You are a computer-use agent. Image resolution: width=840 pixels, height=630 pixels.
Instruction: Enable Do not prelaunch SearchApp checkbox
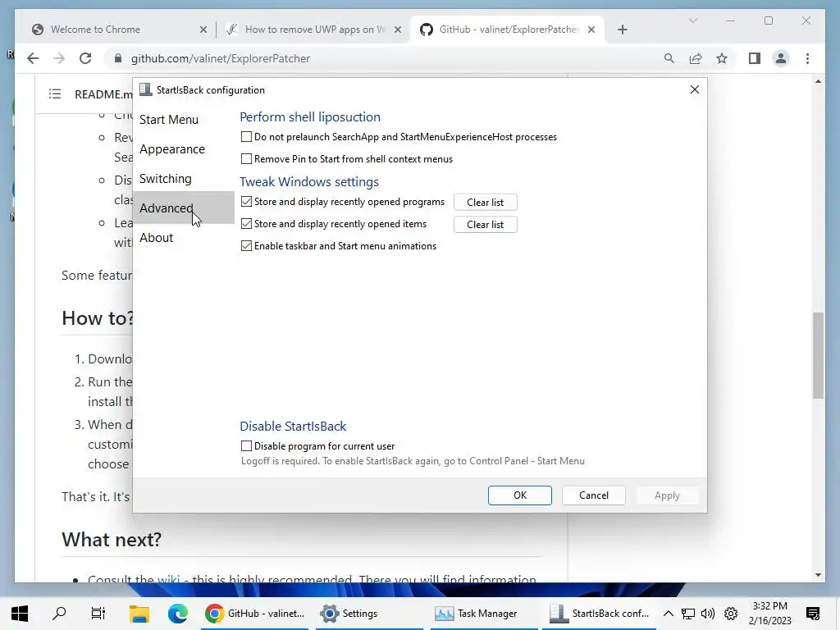(246, 137)
